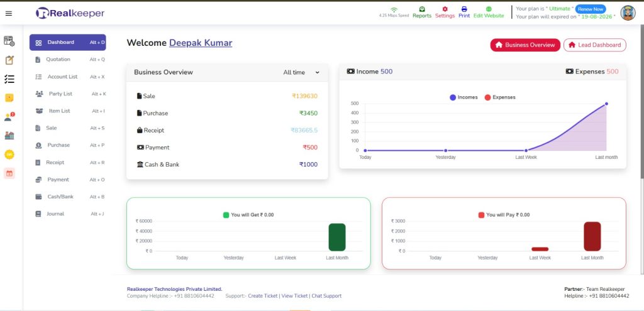This screenshot has height=311, width=644.
Task: Click the plan expiry date 19-08-2026
Action: click(x=597, y=17)
